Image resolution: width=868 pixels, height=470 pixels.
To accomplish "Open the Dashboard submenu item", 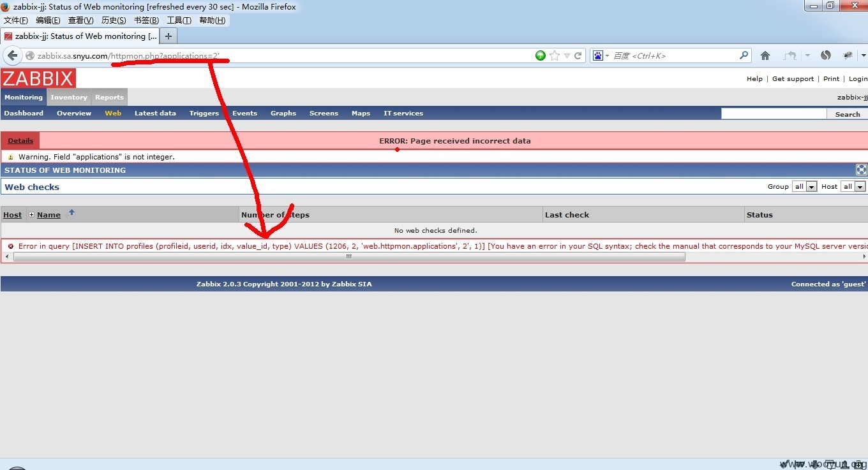I will pos(24,114).
